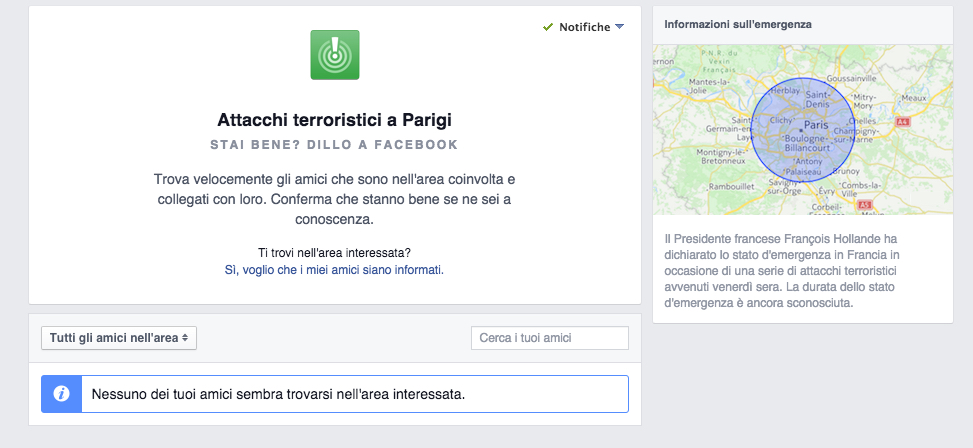
Task: Click the green Safety Check icon
Action: pyautogui.click(x=335, y=55)
